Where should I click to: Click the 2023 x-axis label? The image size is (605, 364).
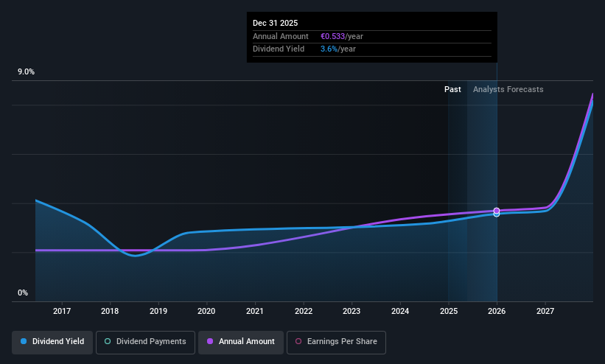(352, 311)
